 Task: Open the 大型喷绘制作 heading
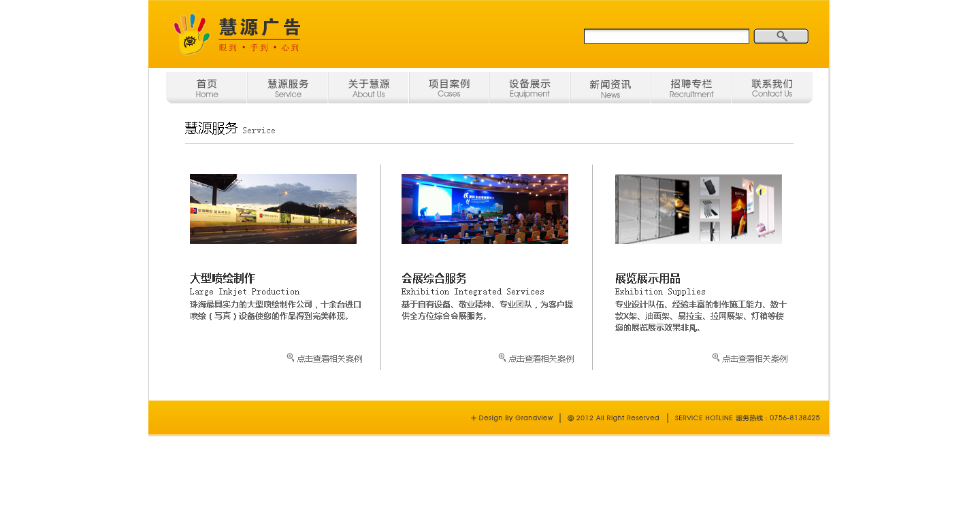click(223, 278)
